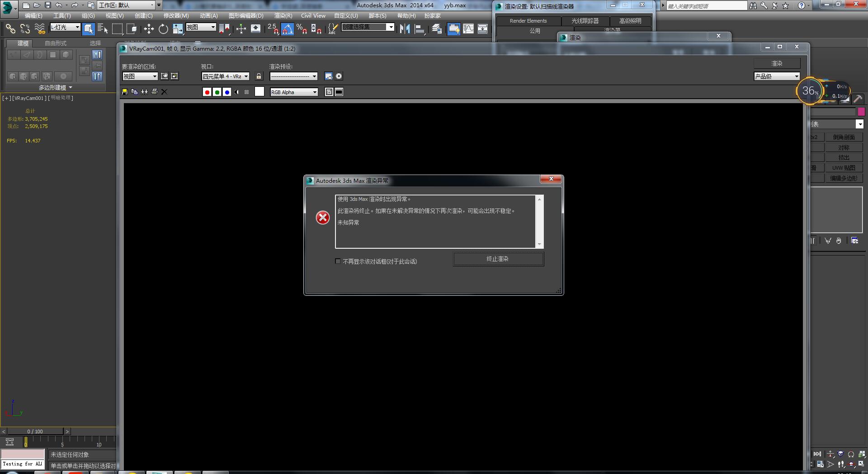Select the Rotate tool

[x=163, y=29]
